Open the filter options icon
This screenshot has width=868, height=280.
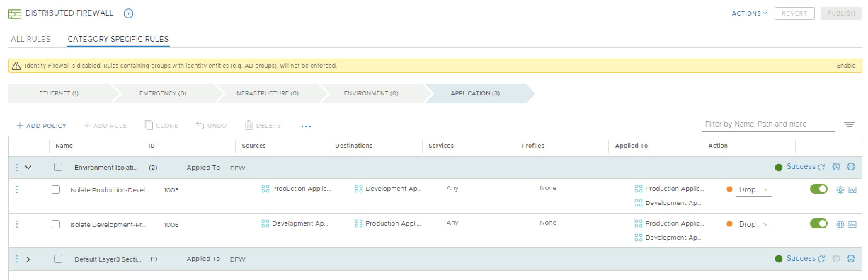tap(849, 124)
